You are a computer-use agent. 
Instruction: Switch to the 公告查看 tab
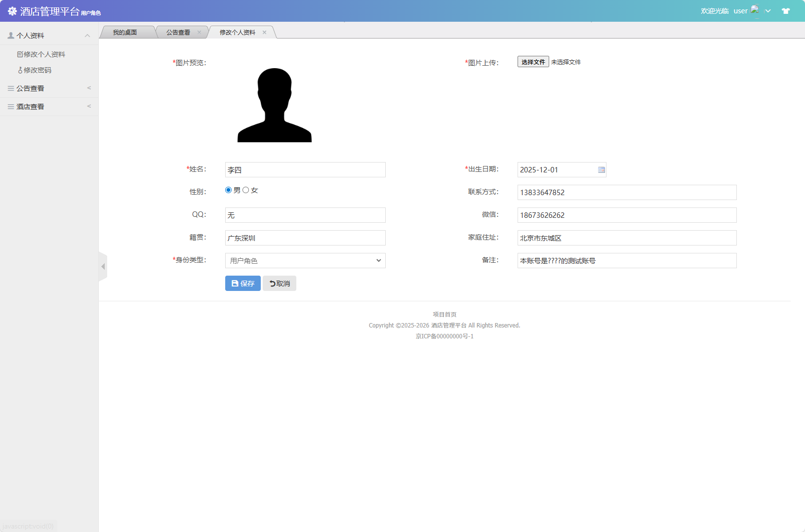[178, 32]
